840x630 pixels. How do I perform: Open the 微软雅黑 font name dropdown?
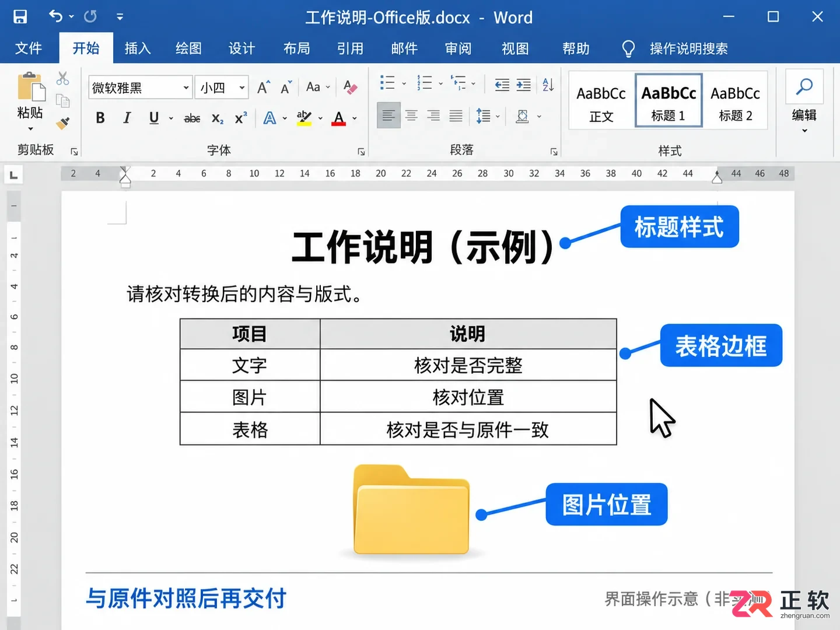point(186,88)
